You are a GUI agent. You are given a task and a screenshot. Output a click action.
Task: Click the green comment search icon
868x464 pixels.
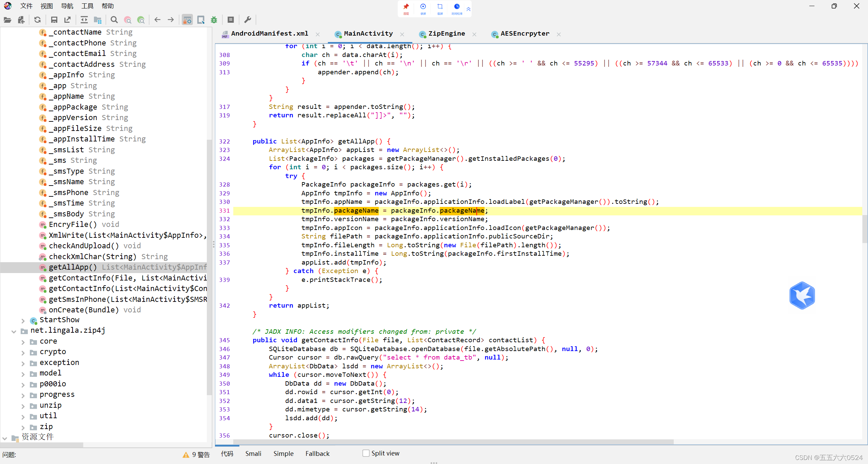[141, 20]
